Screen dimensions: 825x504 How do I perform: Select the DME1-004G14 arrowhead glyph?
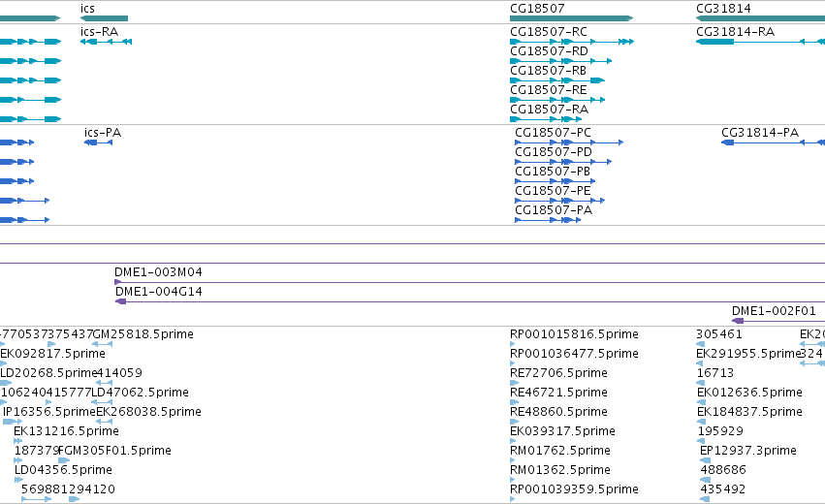tap(121, 301)
